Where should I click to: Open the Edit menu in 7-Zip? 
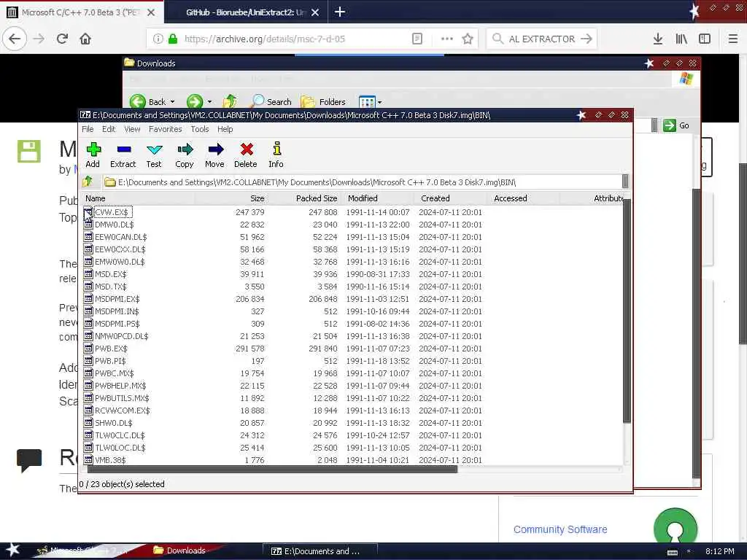click(109, 129)
